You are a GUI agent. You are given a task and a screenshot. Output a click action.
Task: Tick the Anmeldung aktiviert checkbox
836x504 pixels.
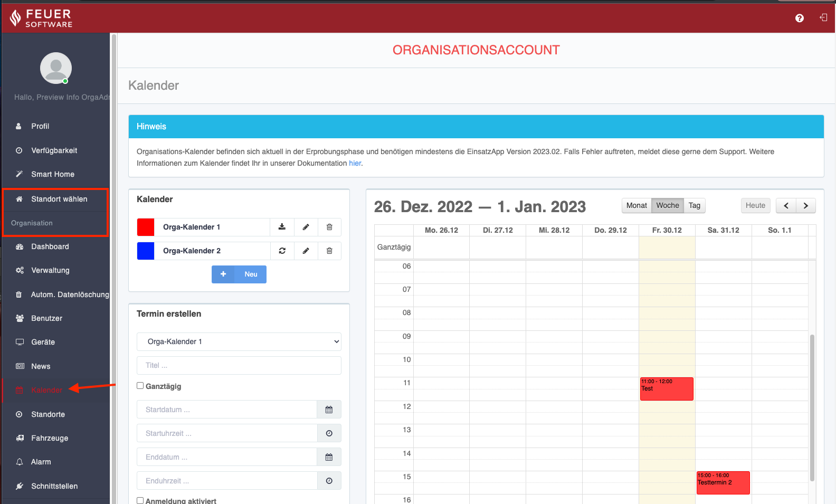click(x=140, y=500)
